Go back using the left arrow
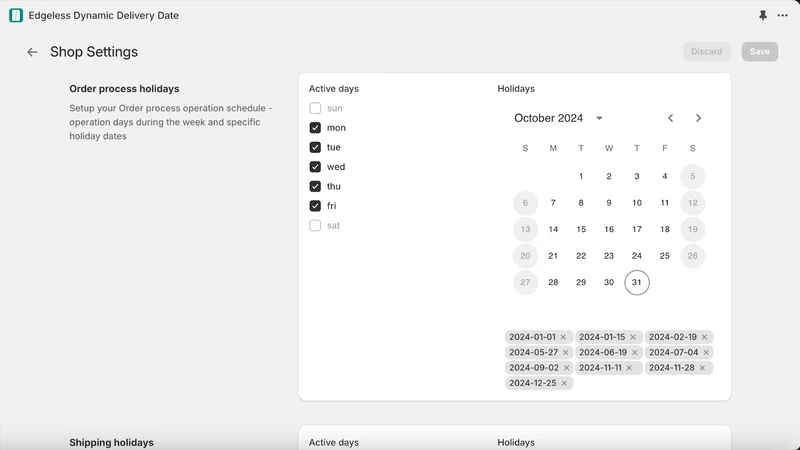This screenshot has width=800, height=450. [32, 52]
